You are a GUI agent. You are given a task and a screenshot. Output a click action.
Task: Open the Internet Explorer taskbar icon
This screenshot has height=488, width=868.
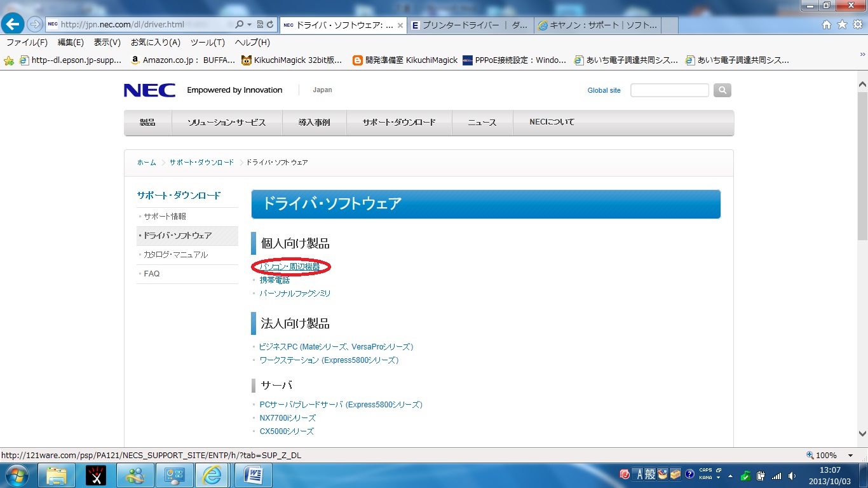click(213, 475)
